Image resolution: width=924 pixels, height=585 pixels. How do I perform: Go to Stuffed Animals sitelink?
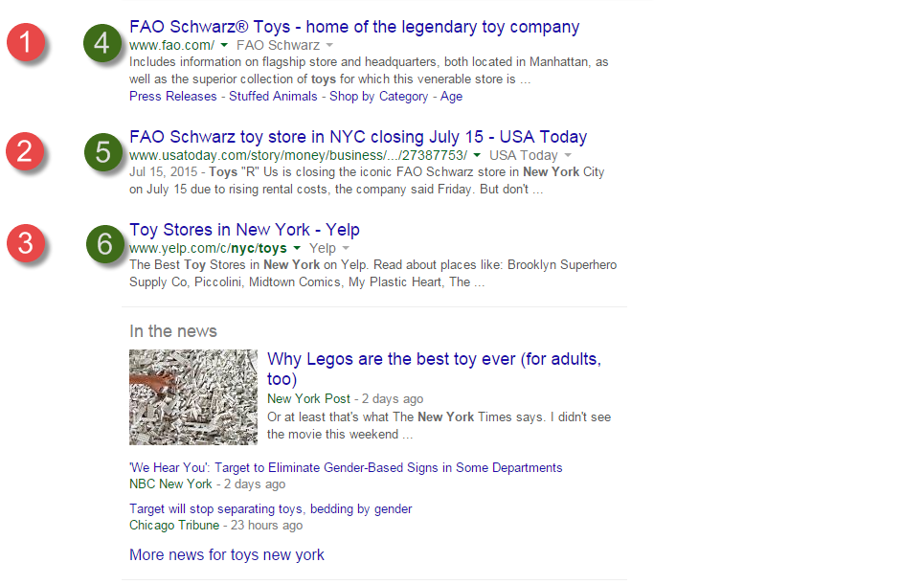point(275,97)
